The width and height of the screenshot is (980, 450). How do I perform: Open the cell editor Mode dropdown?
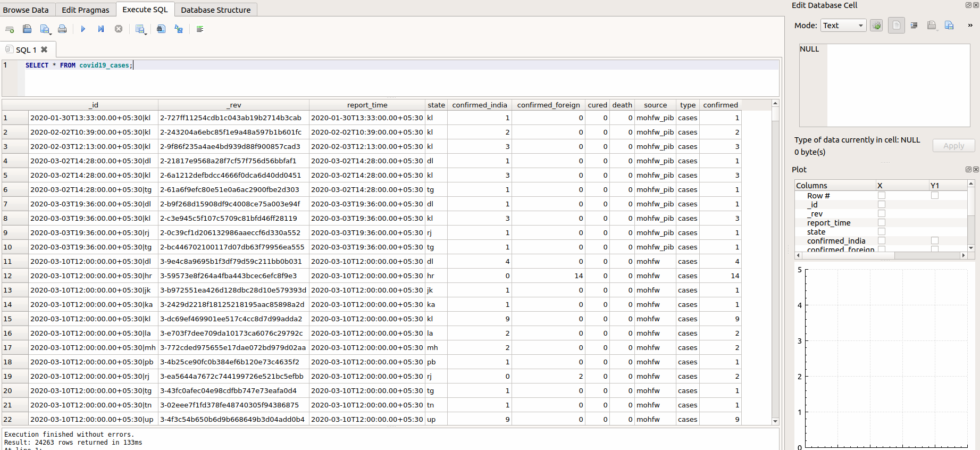(x=843, y=26)
